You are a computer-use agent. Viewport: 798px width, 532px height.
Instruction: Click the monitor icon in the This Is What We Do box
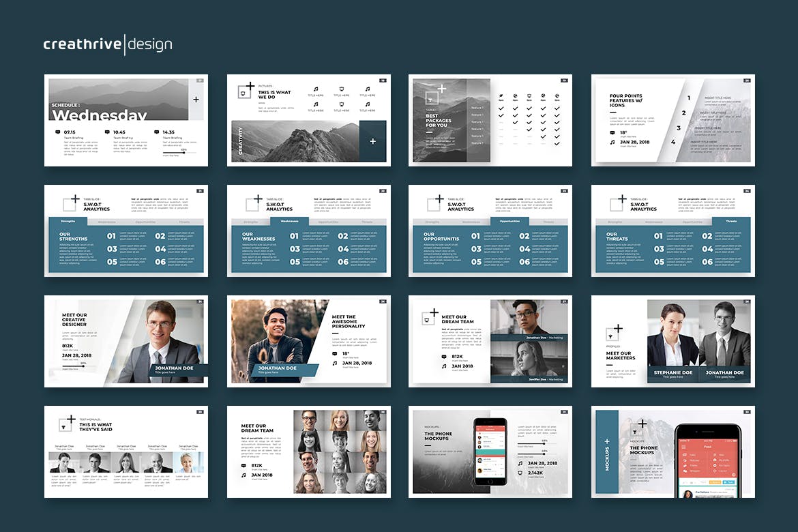[242, 92]
